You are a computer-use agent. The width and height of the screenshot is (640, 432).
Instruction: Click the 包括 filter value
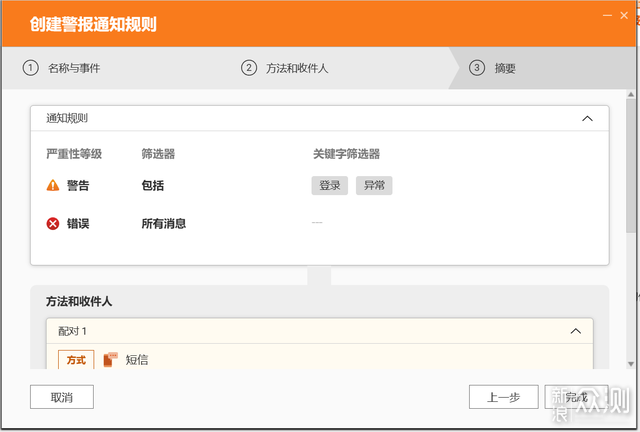point(153,186)
